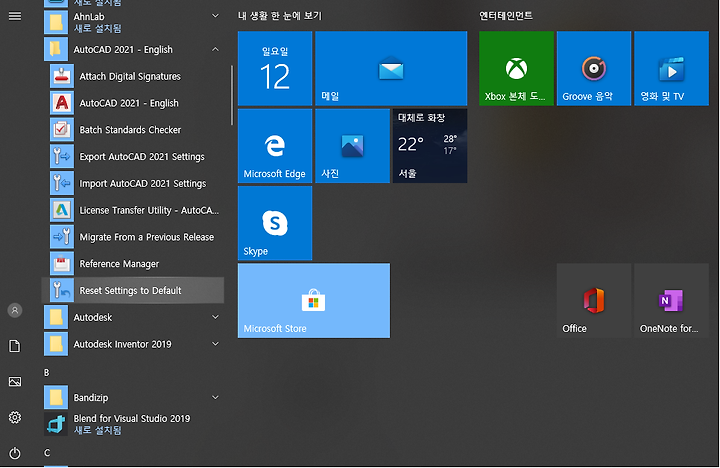Open Reference Manager icon
720x468 pixels.
tap(62, 264)
